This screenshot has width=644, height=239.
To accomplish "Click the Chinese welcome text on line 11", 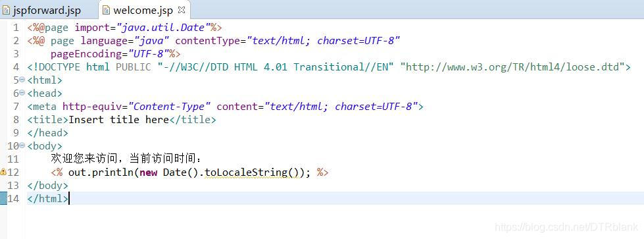I will [127, 159].
